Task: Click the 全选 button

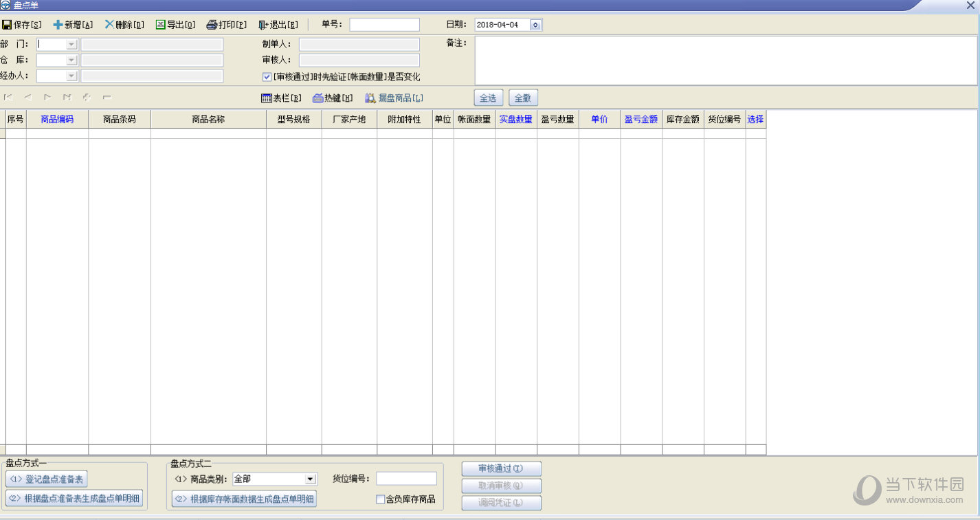Action: 488,98
